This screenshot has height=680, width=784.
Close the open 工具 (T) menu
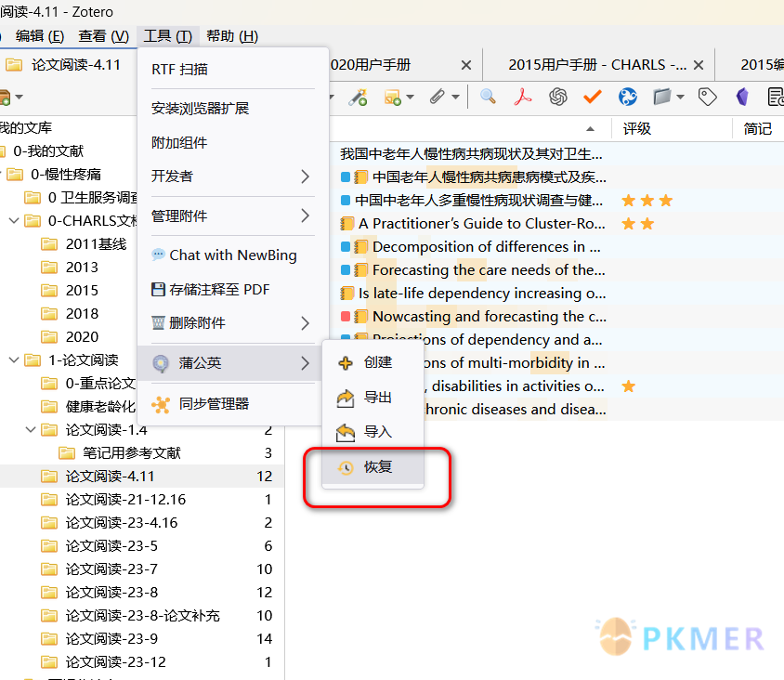click(x=168, y=36)
